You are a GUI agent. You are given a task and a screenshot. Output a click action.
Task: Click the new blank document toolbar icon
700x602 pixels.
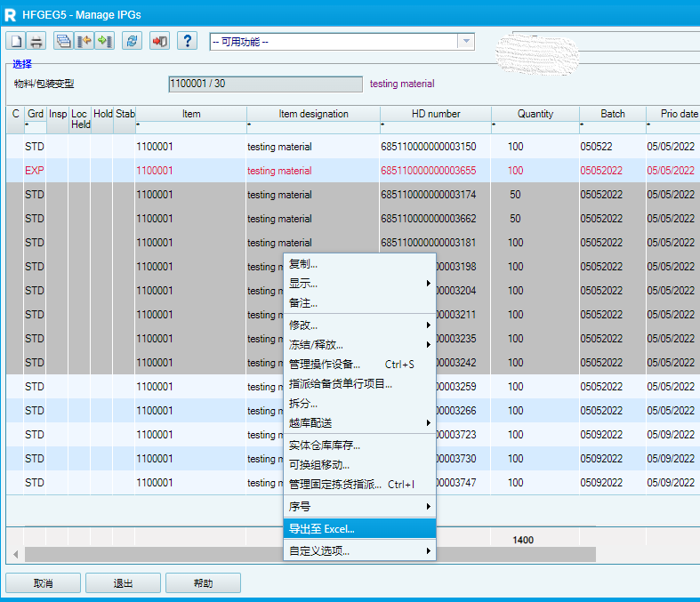click(16, 42)
